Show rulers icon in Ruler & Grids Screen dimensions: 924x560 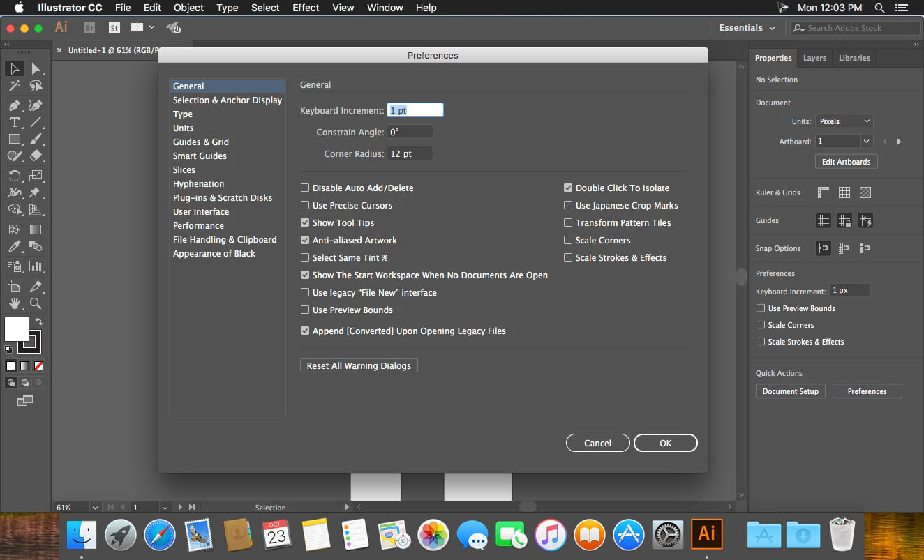pyautogui.click(x=824, y=192)
